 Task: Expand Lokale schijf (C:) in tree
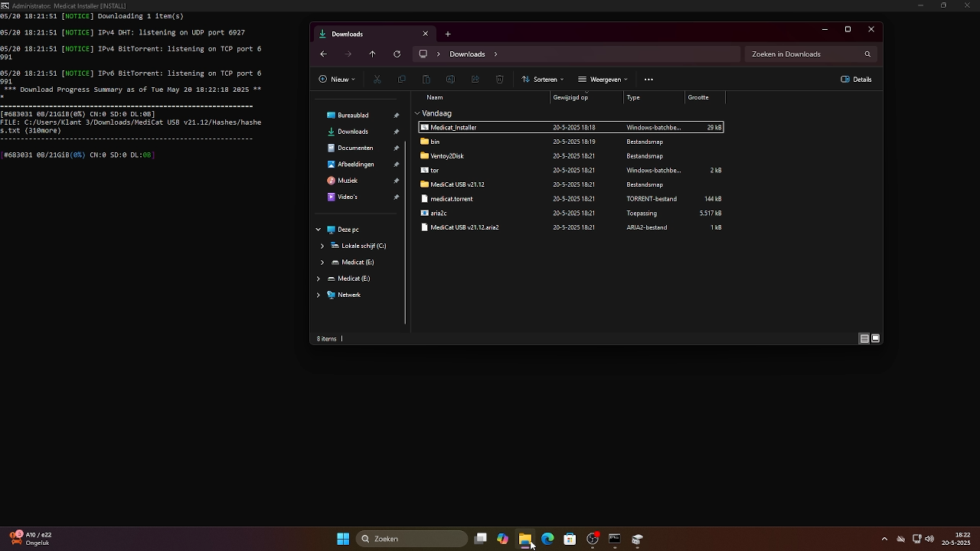(x=322, y=246)
